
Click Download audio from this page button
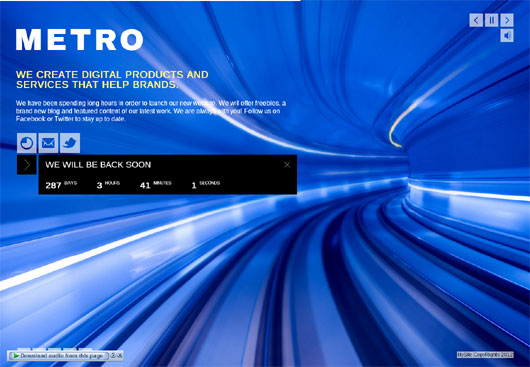(x=58, y=356)
